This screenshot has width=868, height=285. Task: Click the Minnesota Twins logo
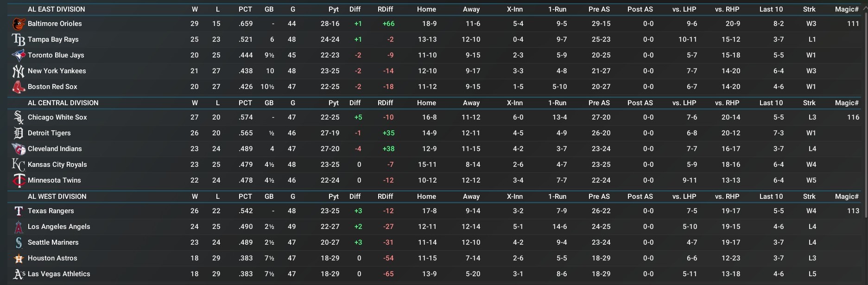[19, 180]
